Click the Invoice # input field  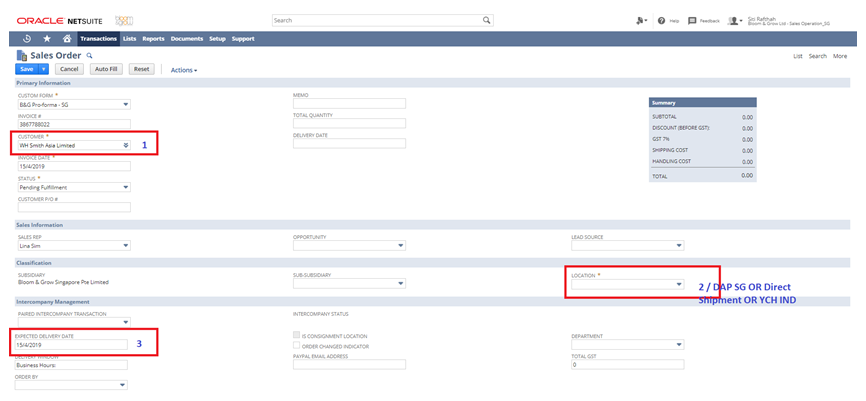tap(74, 124)
